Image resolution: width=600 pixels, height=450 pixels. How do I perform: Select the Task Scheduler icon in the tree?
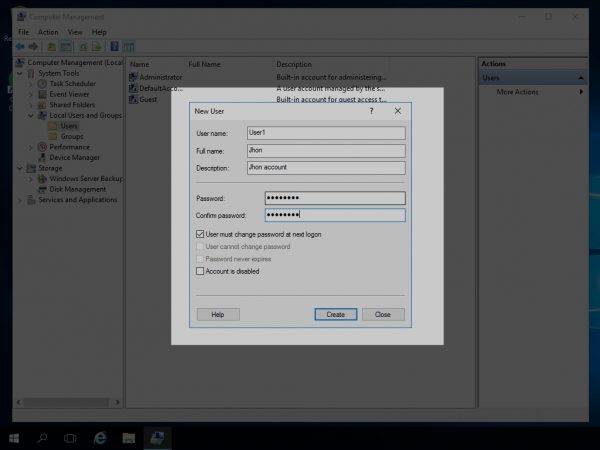click(42, 84)
